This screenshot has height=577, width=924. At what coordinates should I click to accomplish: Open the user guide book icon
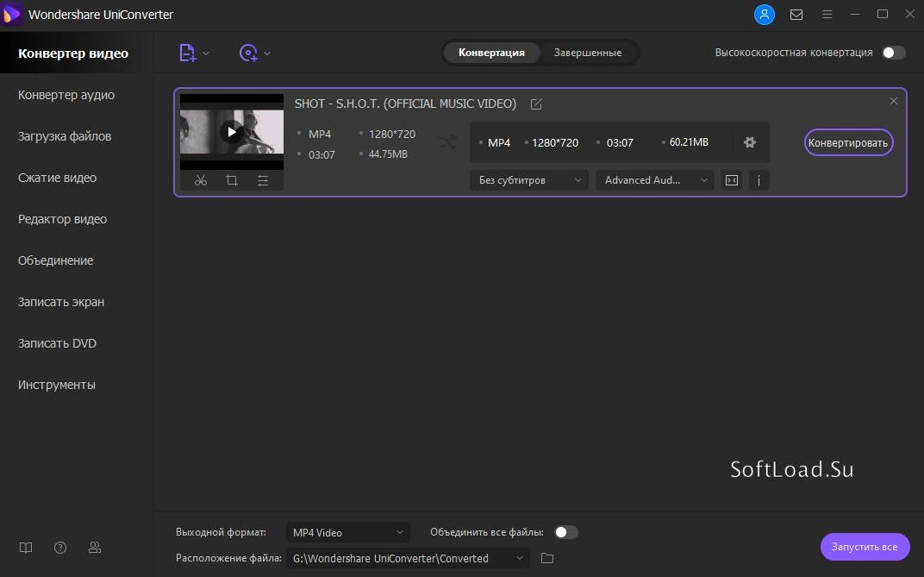click(26, 548)
